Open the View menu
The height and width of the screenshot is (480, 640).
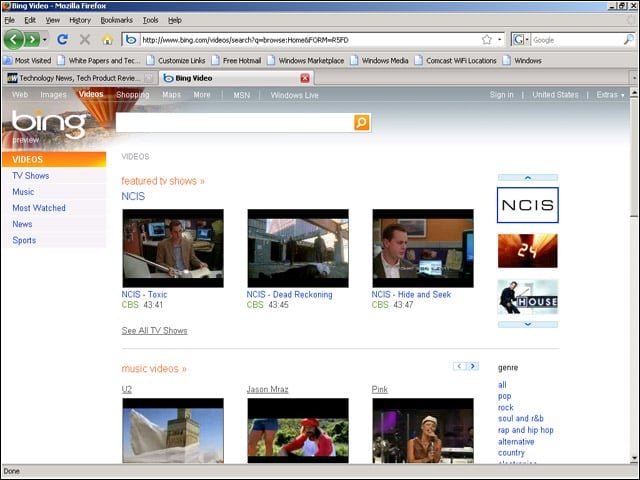click(52, 20)
